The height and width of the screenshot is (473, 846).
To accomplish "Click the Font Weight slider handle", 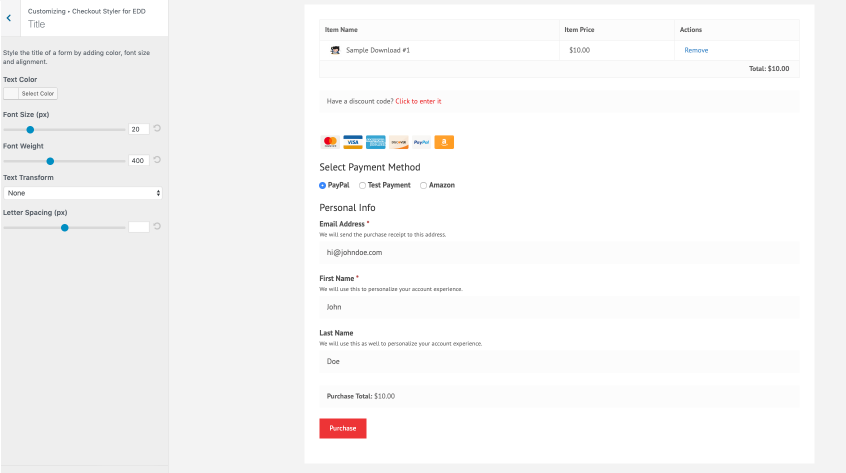I will [x=50, y=161].
